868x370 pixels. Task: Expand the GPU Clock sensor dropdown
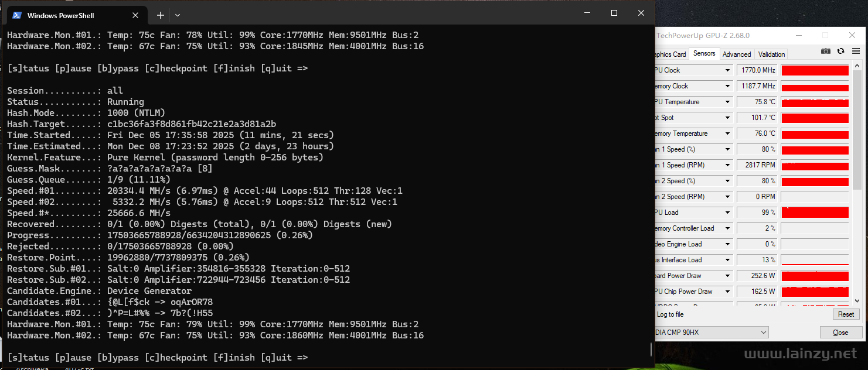[x=727, y=70]
